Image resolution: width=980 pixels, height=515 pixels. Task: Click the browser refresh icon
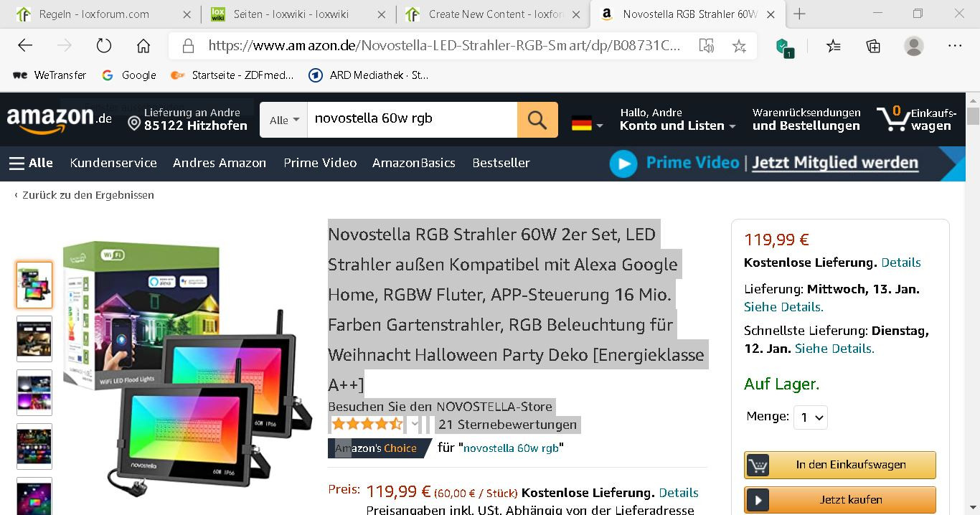(104, 46)
